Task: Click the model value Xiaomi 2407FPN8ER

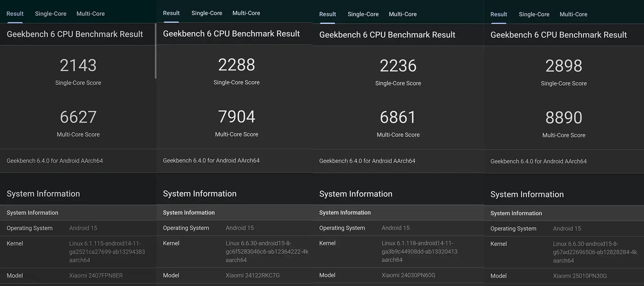Action: 96,276
